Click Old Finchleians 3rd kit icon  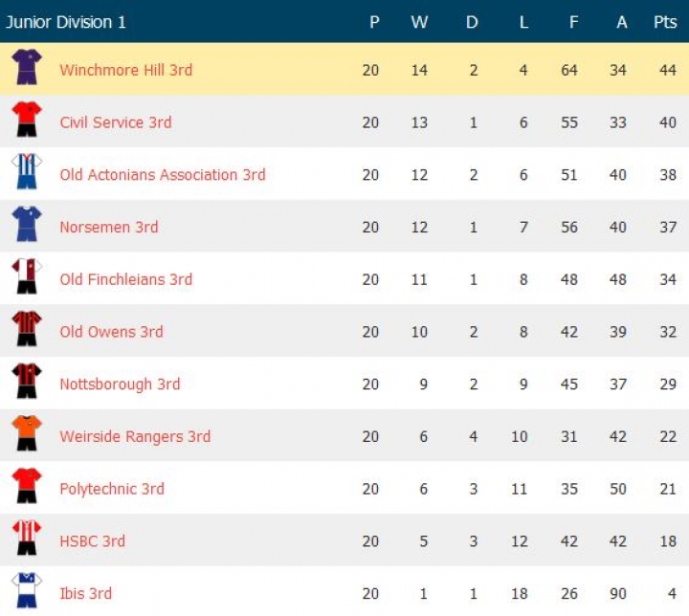point(26,277)
